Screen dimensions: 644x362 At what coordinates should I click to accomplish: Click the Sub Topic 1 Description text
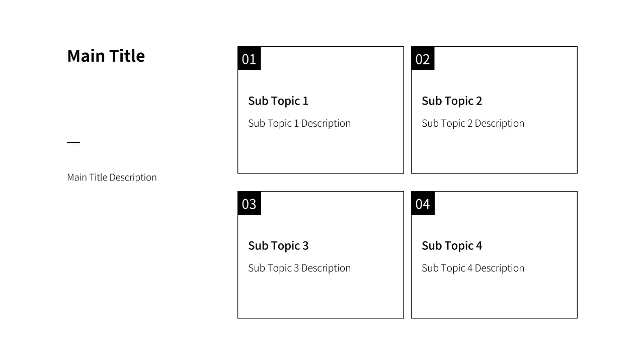tap(299, 124)
